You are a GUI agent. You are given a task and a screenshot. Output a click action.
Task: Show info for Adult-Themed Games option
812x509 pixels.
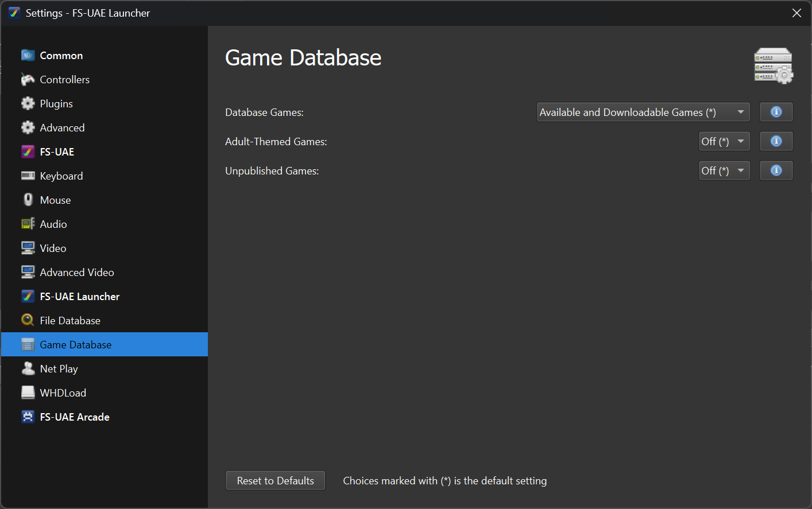point(776,141)
